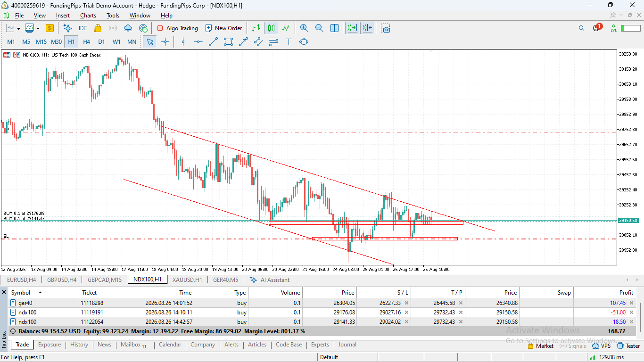Viewport: 644px width, 362px height.
Task: Open the Market shopping bag icon in toolbar
Action: [x=98, y=28]
